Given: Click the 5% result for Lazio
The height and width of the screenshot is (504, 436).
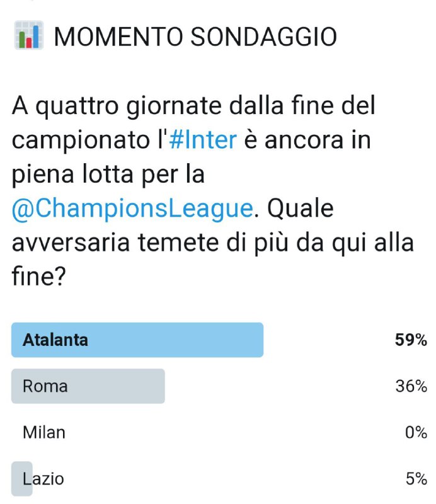Looking at the screenshot, I should tap(416, 479).
